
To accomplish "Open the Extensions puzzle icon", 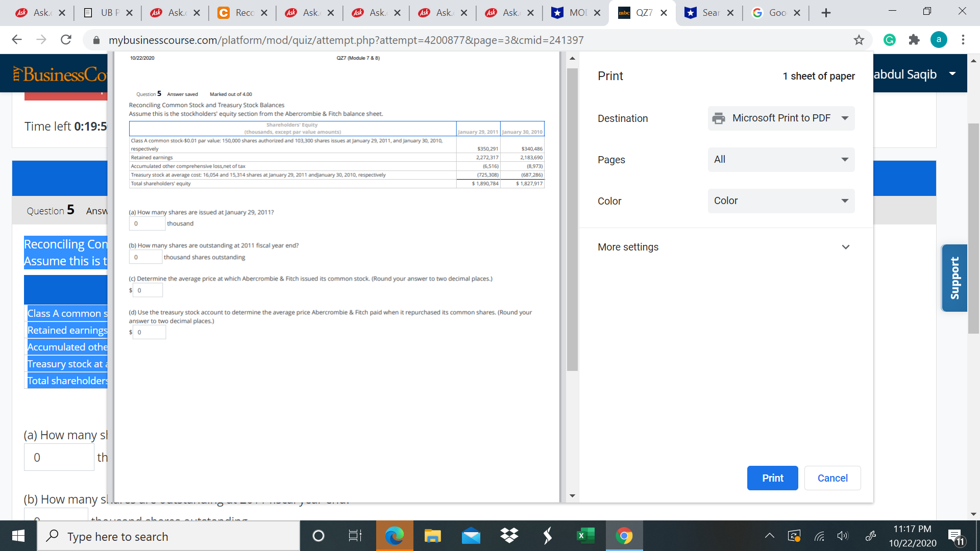I will tap(914, 40).
